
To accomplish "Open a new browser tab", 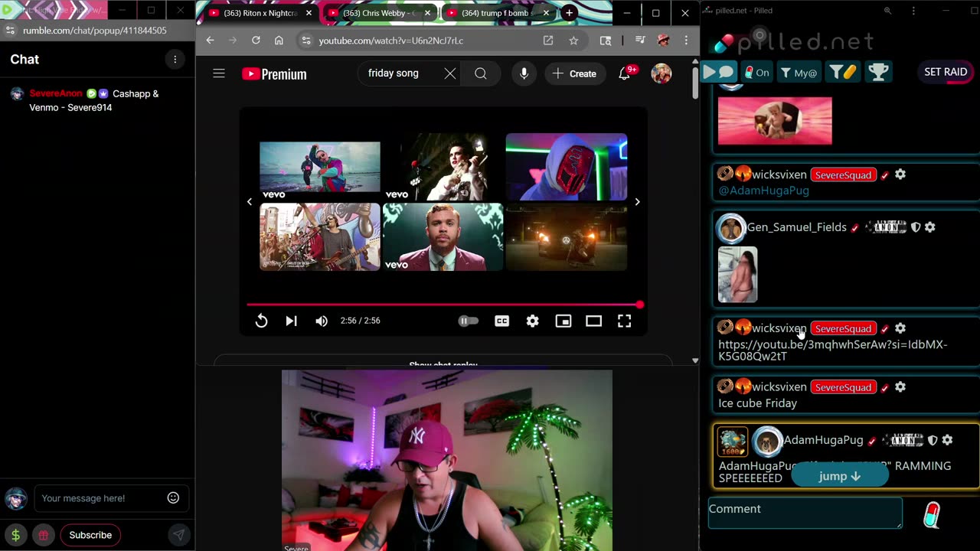I will point(569,13).
